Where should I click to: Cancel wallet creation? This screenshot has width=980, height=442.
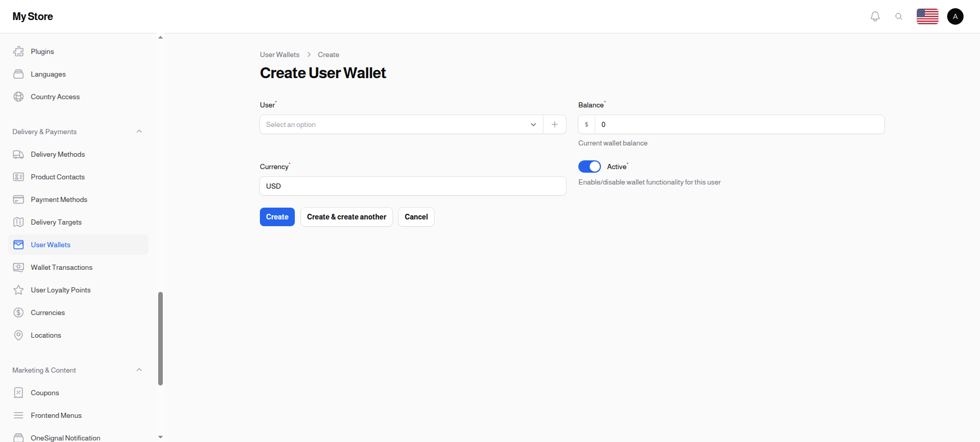tap(416, 217)
